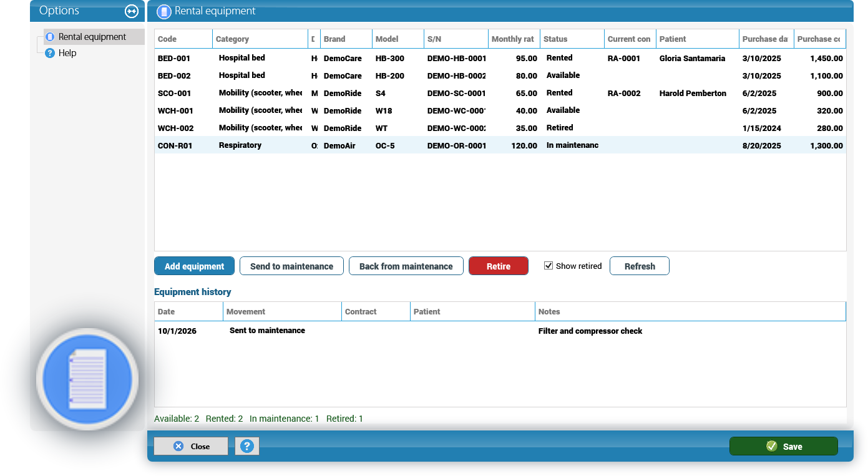
Task: Send the selected equipment to maintenance
Action: coord(291,266)
